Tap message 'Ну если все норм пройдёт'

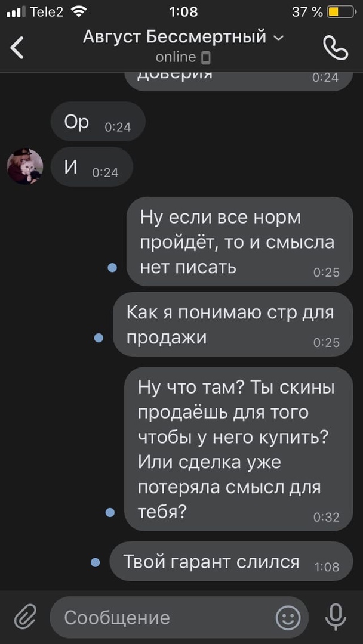pos(239,241)
